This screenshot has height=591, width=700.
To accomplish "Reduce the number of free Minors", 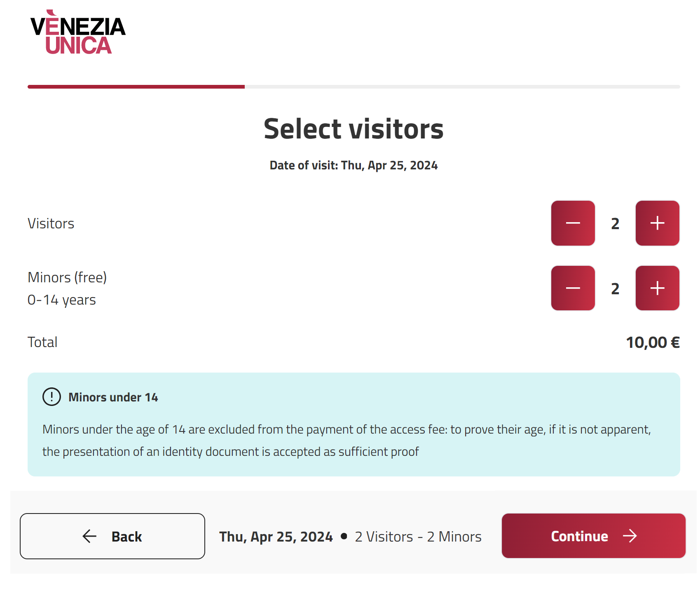I will click(573, 288).
